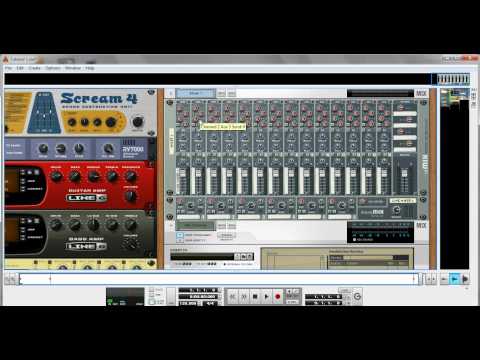This screenshot has width=480, height=360.
Task: Click the song overview strip above transport
Action: (x=218, y=279)
